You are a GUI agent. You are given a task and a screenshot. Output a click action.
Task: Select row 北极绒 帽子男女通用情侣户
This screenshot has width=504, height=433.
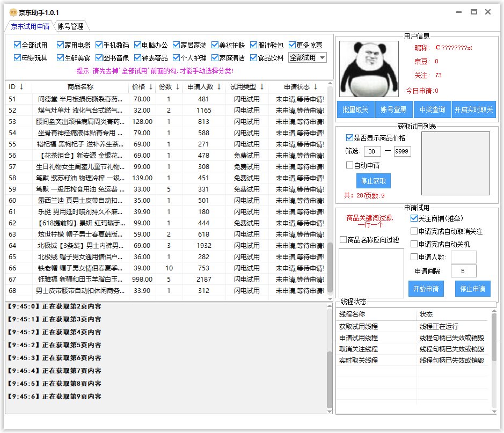[166, 256]
